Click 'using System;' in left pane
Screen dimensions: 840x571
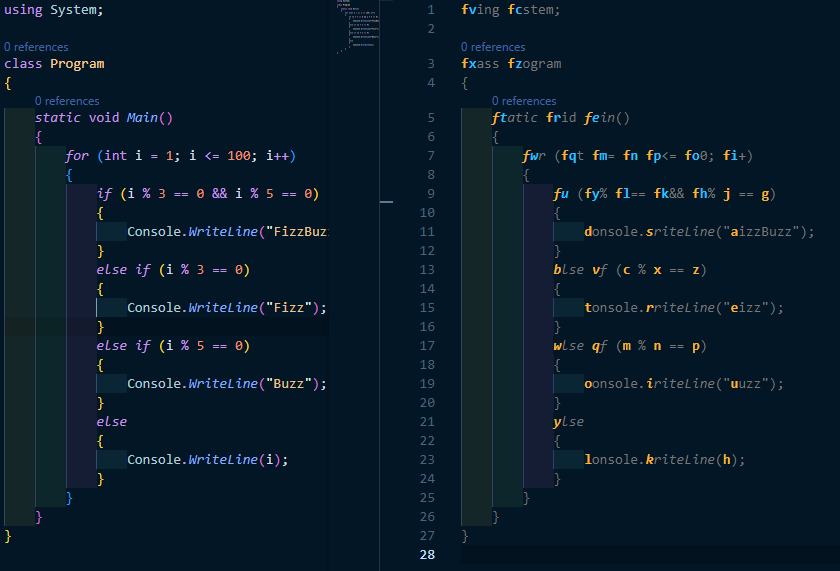coord(53,10)
